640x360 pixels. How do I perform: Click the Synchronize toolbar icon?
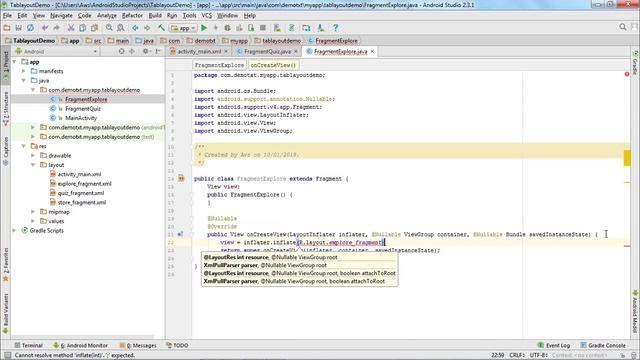(x=30, y=28)
